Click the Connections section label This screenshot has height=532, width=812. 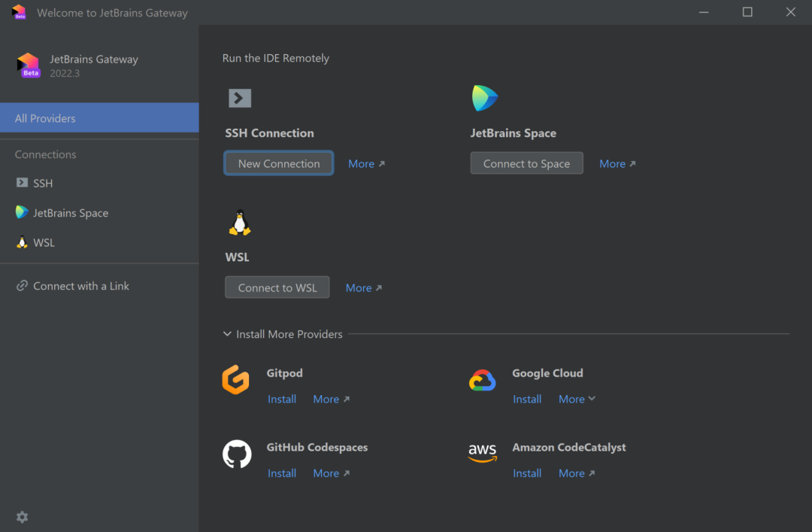click(46, 154)
